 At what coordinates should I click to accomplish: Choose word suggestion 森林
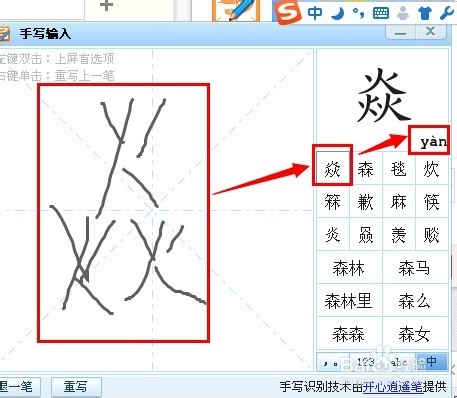(349, 268)
